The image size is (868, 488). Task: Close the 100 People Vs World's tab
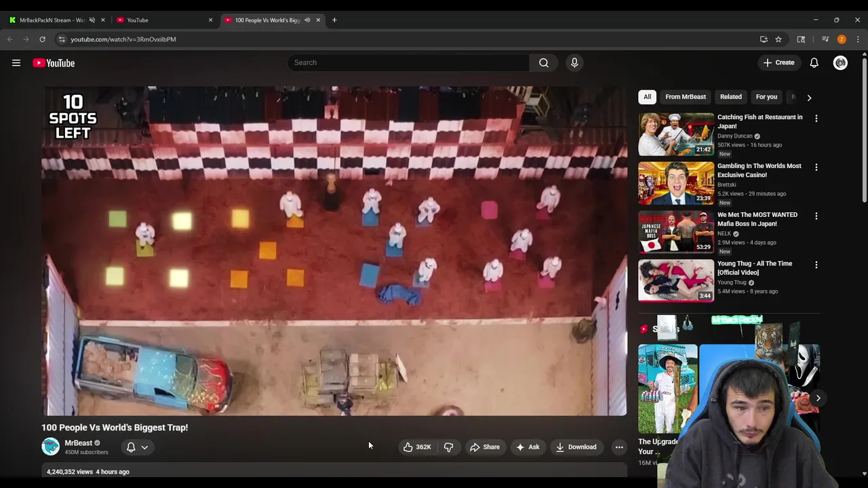[x=318, y=20]
